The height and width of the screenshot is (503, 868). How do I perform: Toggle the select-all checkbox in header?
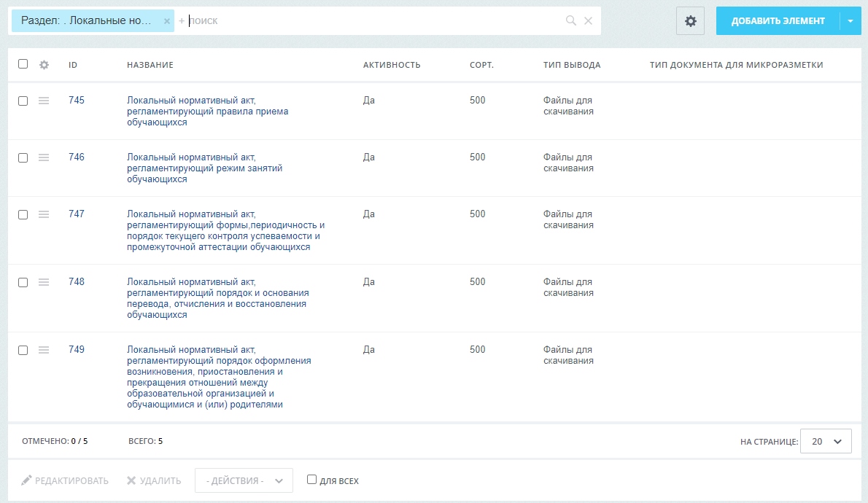coord(23,63)
